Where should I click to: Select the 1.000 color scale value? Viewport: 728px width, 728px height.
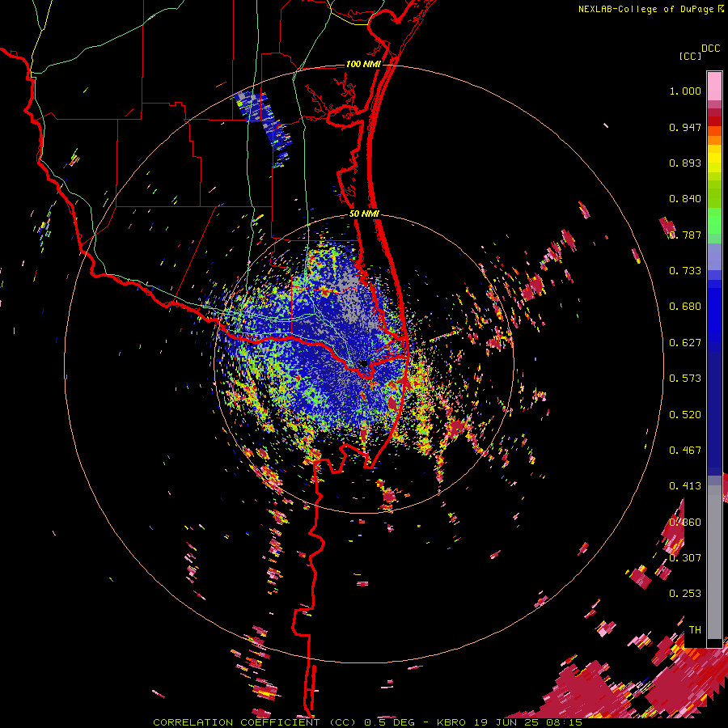pyautogui.click(x=685, y=91)
